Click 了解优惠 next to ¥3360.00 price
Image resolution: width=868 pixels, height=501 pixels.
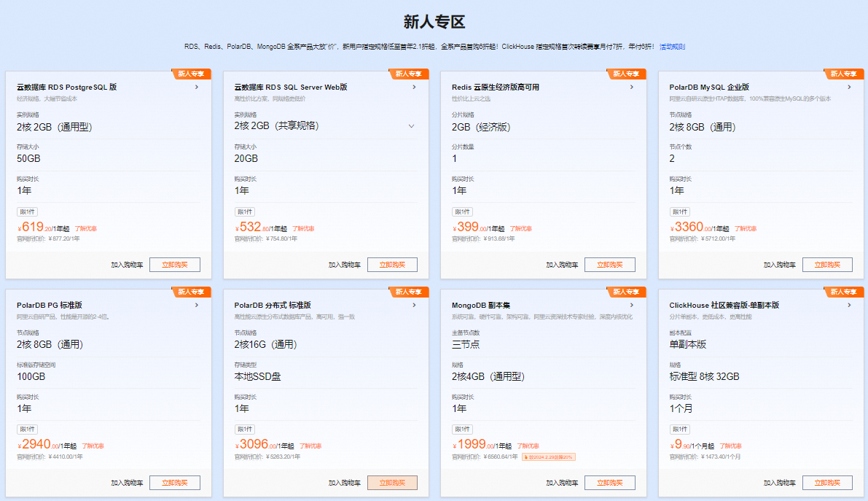(x=746, y=228)
